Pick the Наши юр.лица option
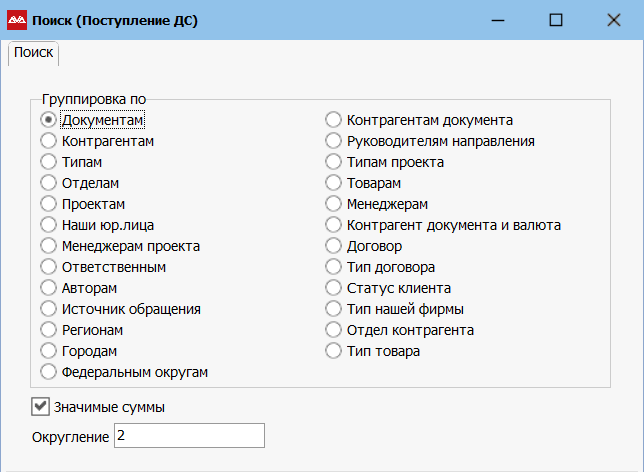Viewport: 644px width, 472px height. point(48,225)
